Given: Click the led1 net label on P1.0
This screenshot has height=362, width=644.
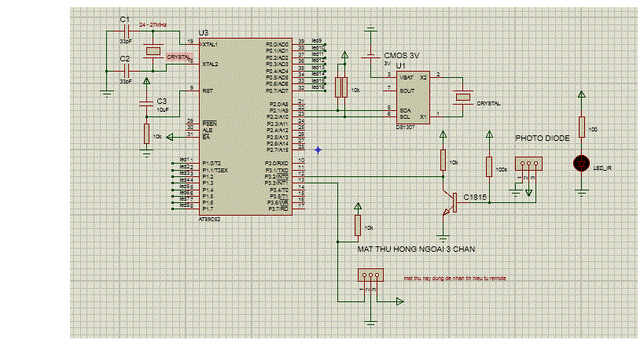Looking at the screenshot, I should coord(185,160).
